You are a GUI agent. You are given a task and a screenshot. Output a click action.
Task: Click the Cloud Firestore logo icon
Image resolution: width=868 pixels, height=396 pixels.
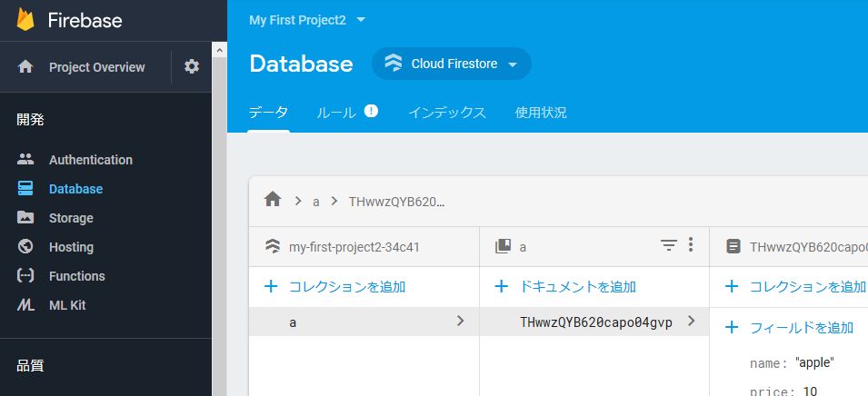pyautogui.click(x=394, y=64)
